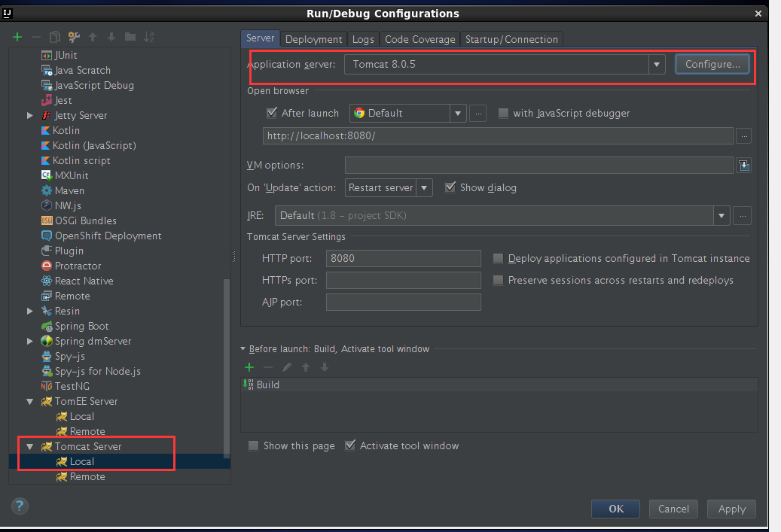
Task: Move configuration up with toolbar arrow
Action: 93,37
